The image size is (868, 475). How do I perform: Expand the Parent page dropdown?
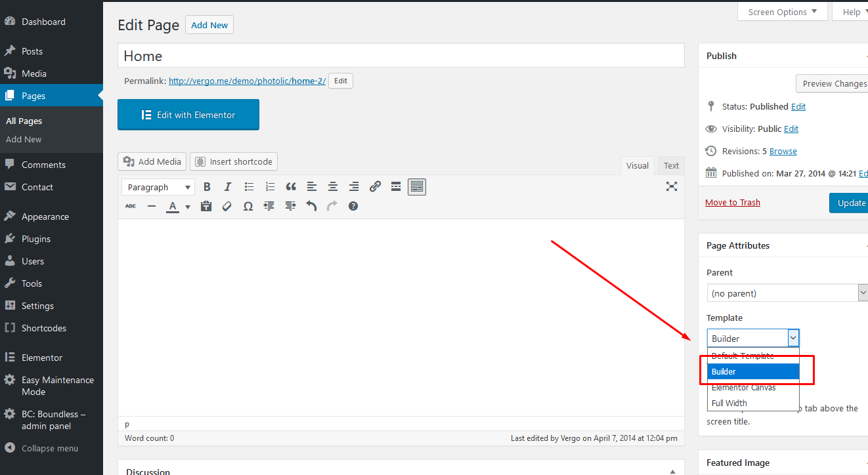click(787, 293)
